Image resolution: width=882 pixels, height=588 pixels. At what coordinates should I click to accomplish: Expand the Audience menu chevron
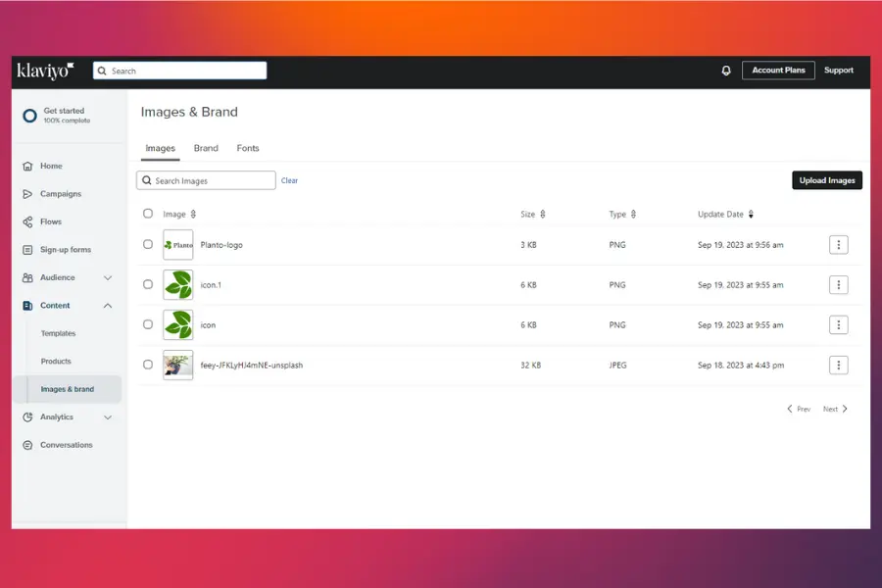point(108,278)
